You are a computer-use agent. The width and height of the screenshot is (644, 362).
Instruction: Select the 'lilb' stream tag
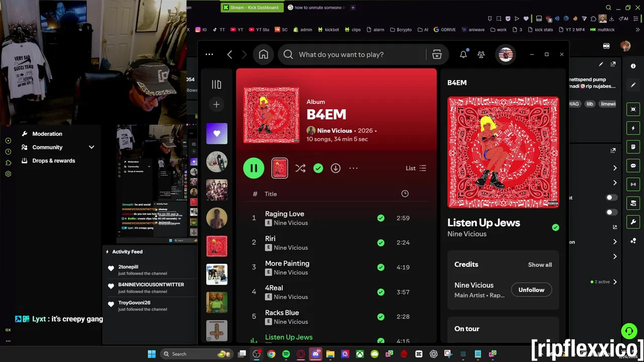590,104
